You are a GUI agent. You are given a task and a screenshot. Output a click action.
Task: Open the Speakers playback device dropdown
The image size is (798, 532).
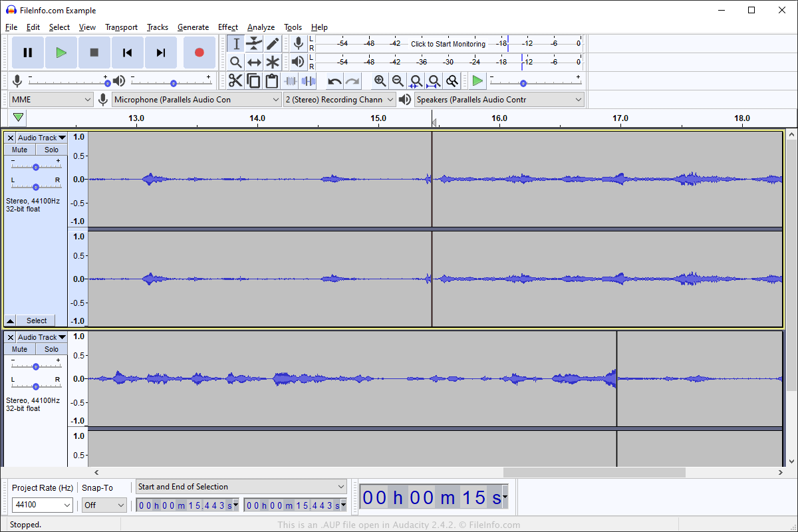(x=499, y=100)
